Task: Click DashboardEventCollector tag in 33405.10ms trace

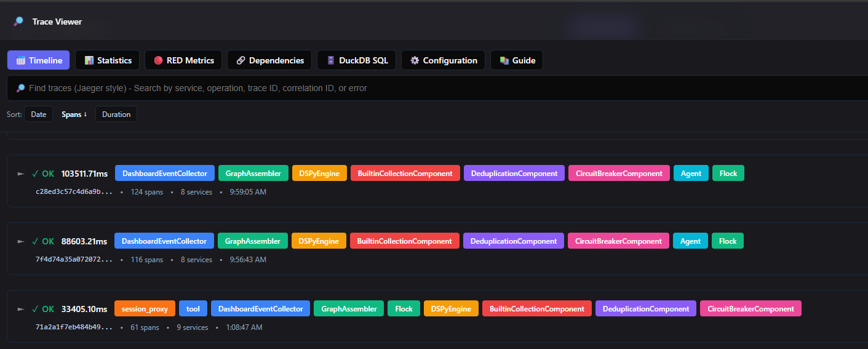Action: tap(261, 309)
